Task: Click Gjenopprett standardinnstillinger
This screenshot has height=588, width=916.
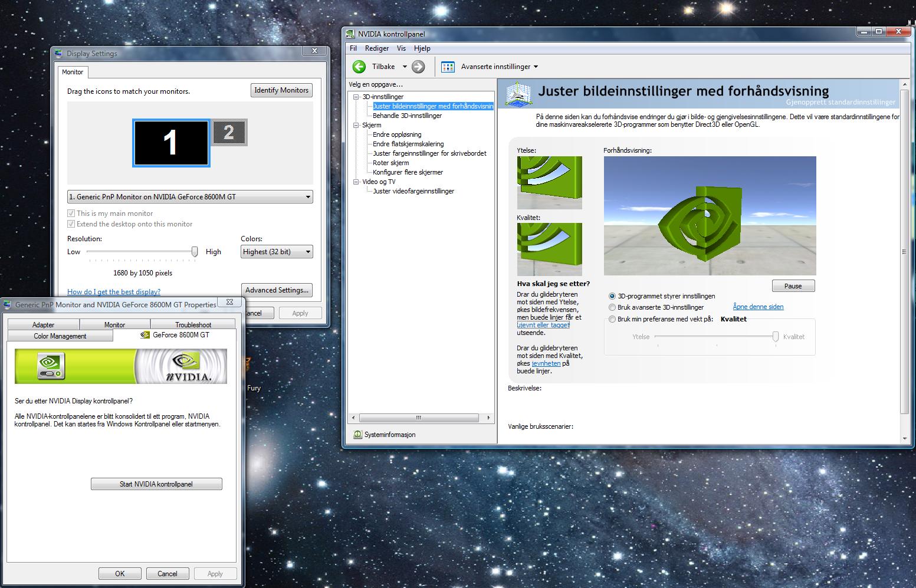Action: [841, 102]
